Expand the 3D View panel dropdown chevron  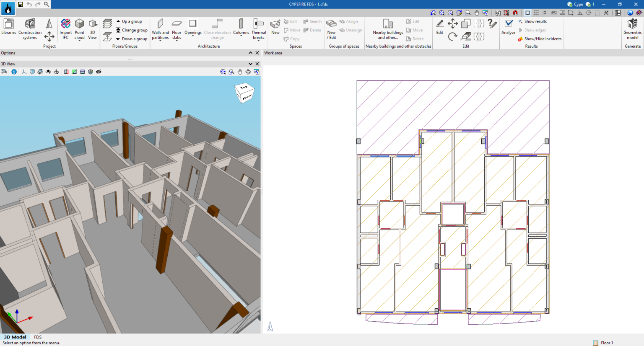[x=250, y=64]
